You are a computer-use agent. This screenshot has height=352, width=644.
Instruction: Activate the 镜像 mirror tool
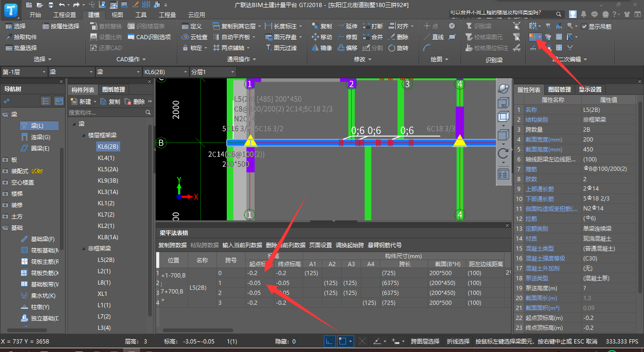[x=322, y=48]
